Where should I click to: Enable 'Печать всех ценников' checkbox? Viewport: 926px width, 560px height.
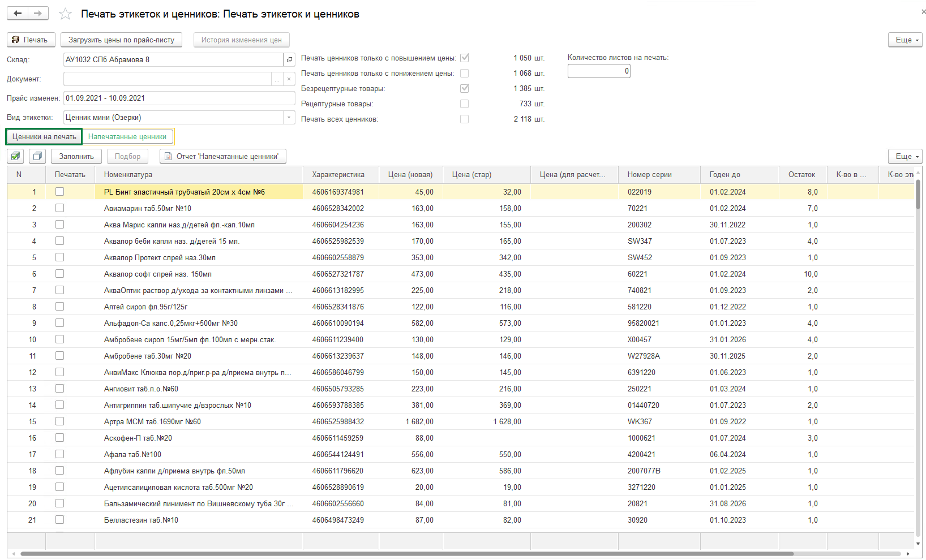click(x=464, y=119)
